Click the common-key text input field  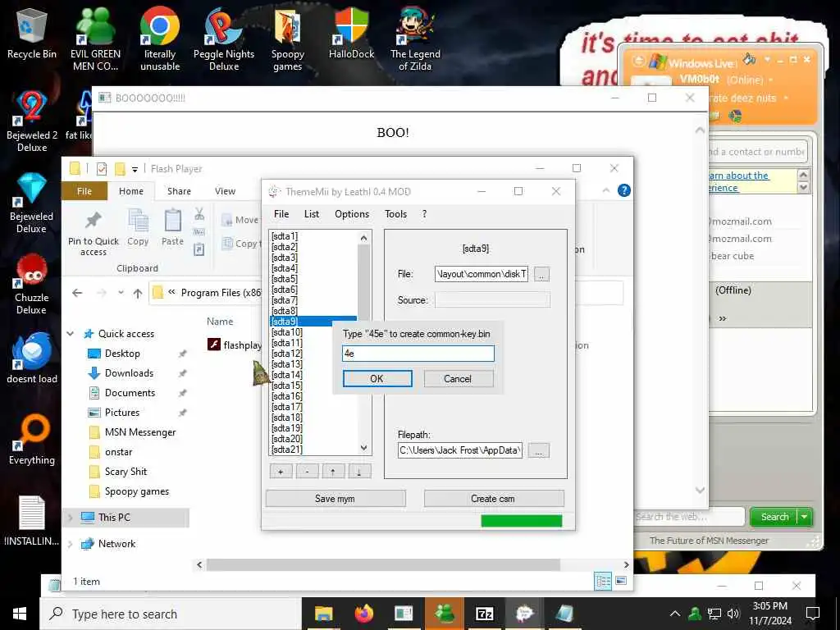coord(418,354)
